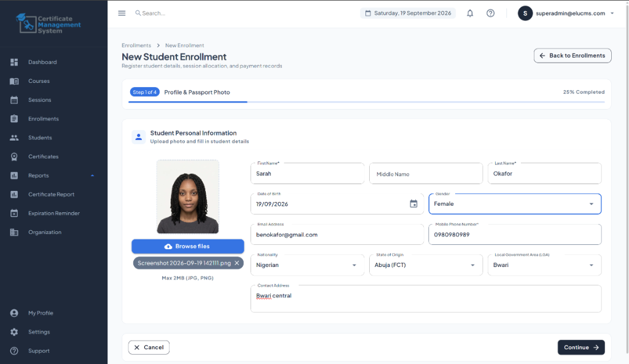Click the Email Address field

(337, 234)
